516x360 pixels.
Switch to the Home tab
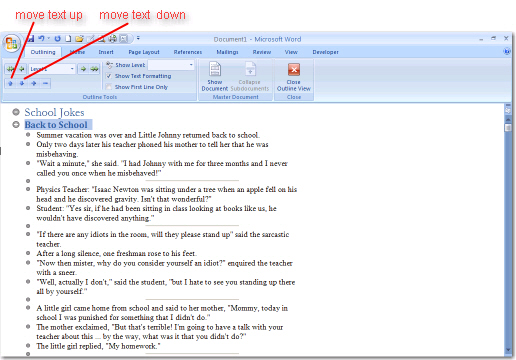[77, 52]
